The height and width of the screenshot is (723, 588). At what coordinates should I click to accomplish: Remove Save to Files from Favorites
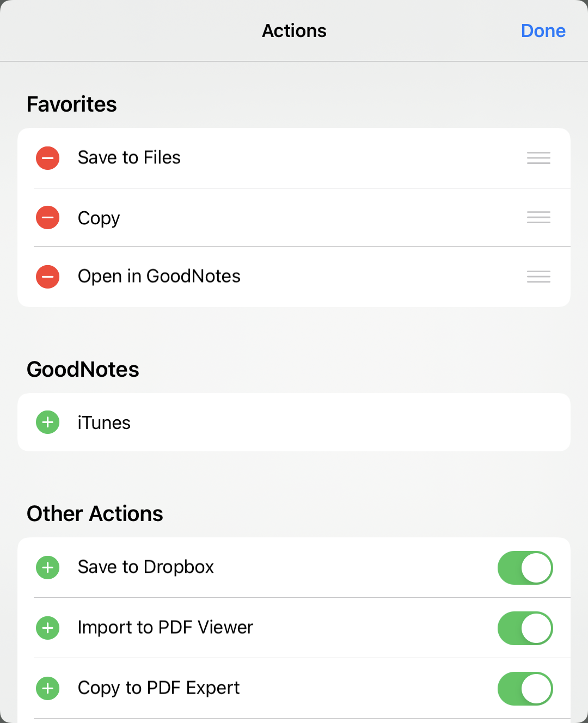[48, 158]
